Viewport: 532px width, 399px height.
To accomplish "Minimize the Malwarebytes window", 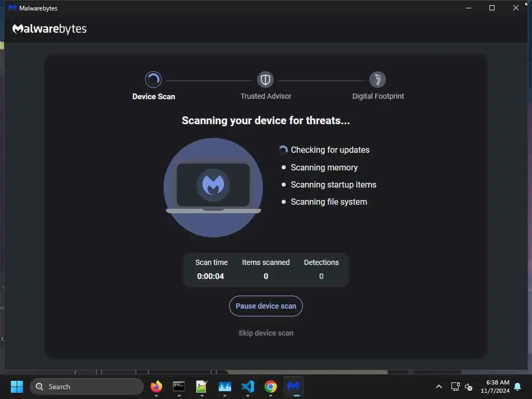I will click(x=469, y=8).
